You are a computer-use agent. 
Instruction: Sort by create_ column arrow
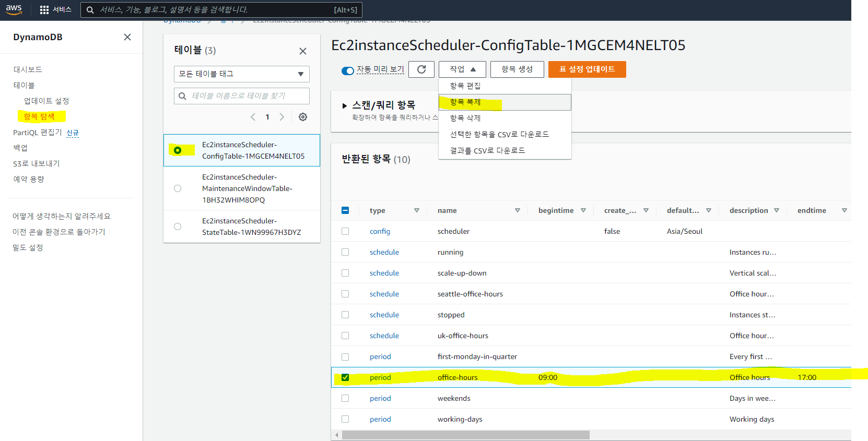(x=646, y=210)
